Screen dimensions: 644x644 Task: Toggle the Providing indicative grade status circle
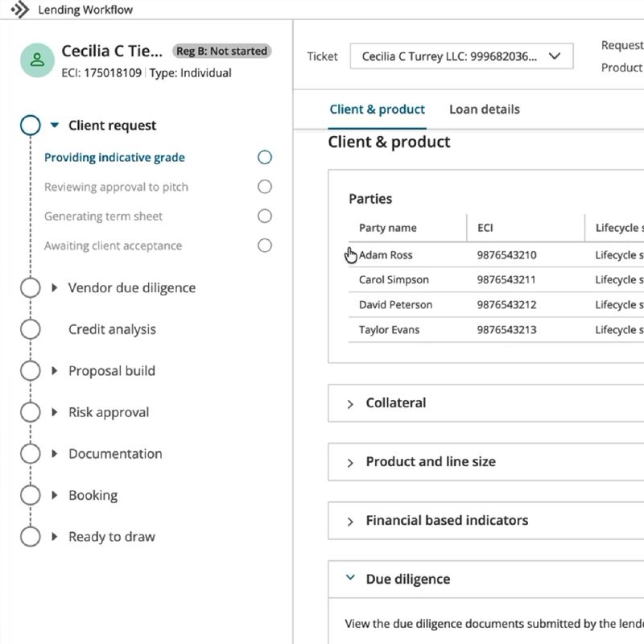tap(265, 157)
